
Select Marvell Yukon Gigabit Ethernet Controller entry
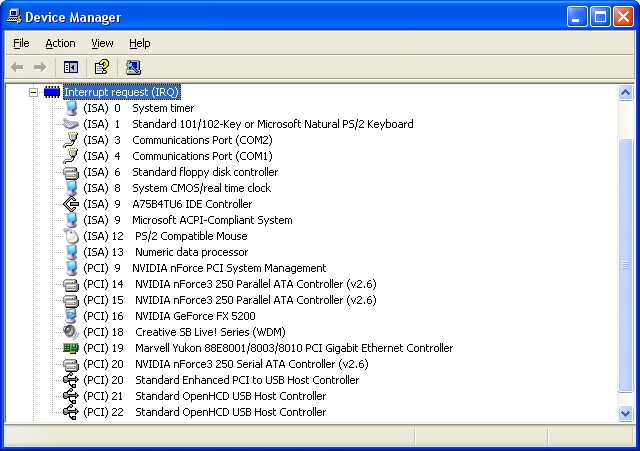pyautogui.click(x=268, y=348)
